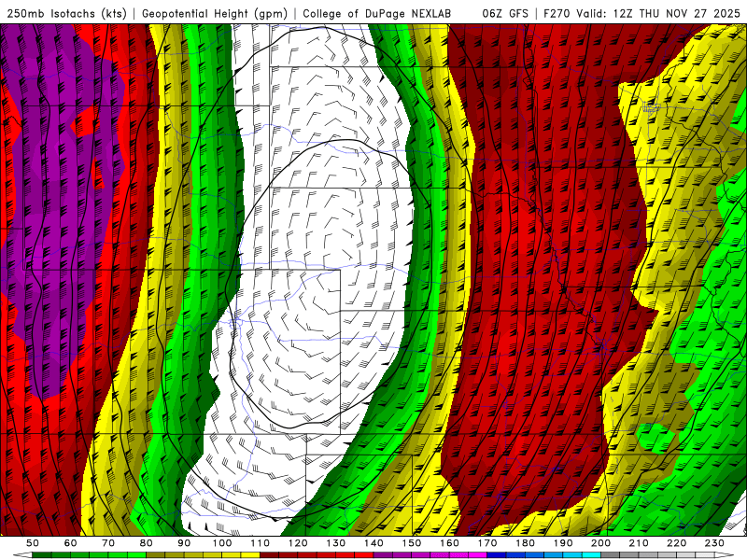
Task: Click the 220 value on the color scale
Action: (677, 543)
